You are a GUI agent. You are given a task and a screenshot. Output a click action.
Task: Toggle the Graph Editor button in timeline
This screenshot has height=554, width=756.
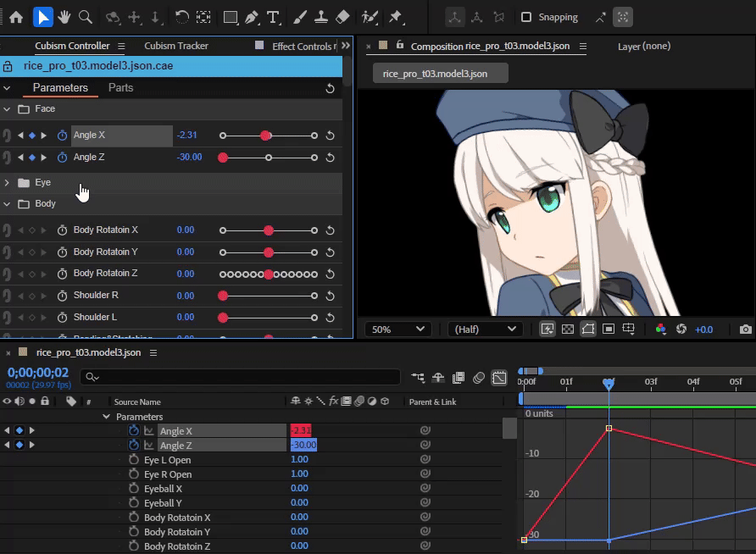point(499,378)
